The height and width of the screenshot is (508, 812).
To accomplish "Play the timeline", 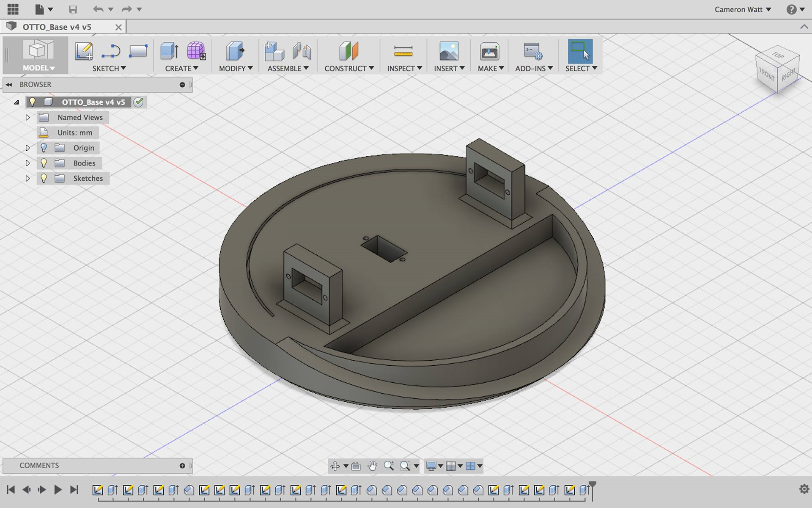I will (x=58, y=490).
